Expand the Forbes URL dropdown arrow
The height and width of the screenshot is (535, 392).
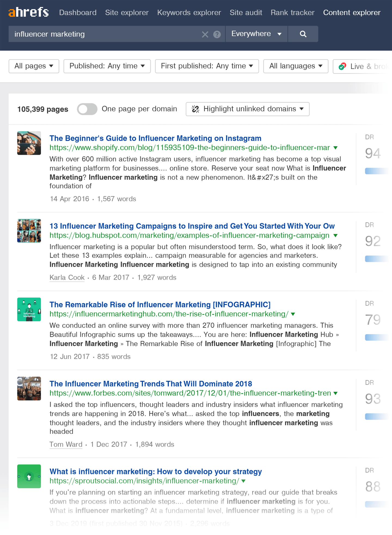click(x=336, y=393)
